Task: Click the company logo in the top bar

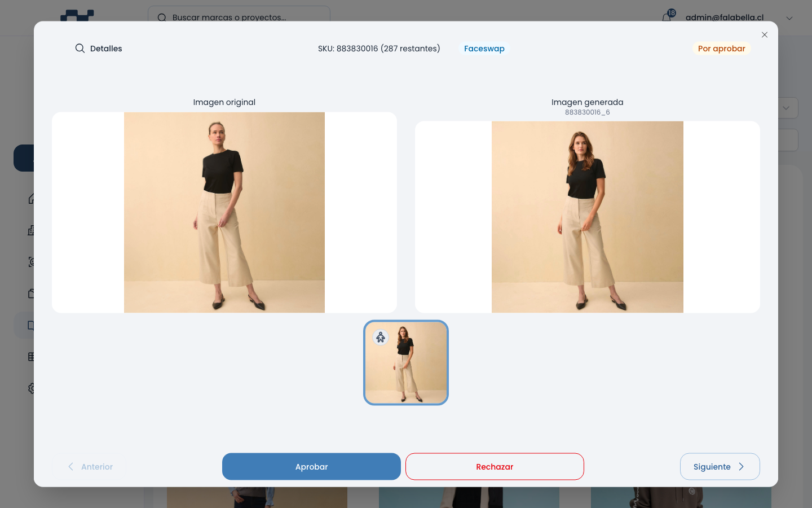Action: (x=77, y=15)
